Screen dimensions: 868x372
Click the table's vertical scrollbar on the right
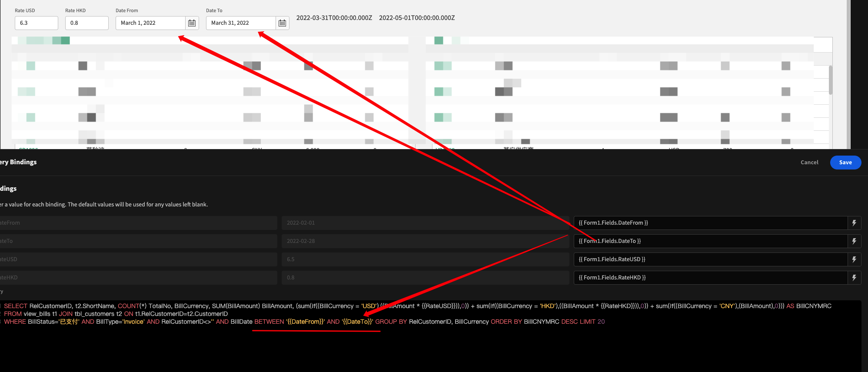831,80
